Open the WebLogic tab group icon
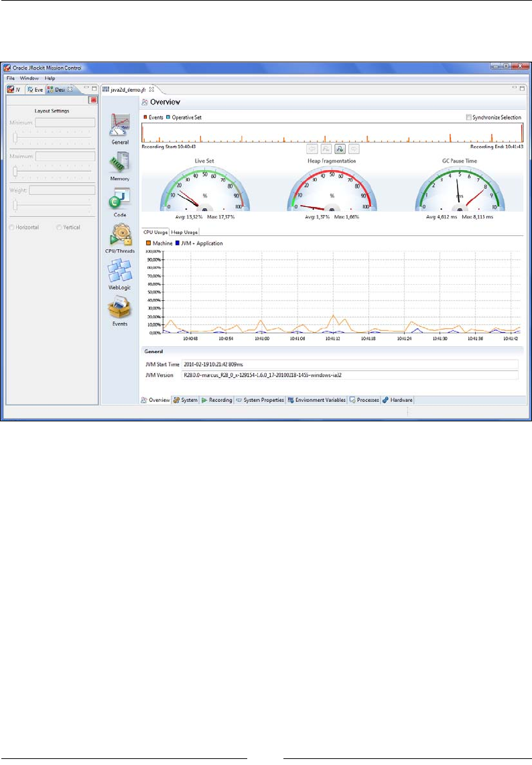532x765 pixels. coord(120,271)
